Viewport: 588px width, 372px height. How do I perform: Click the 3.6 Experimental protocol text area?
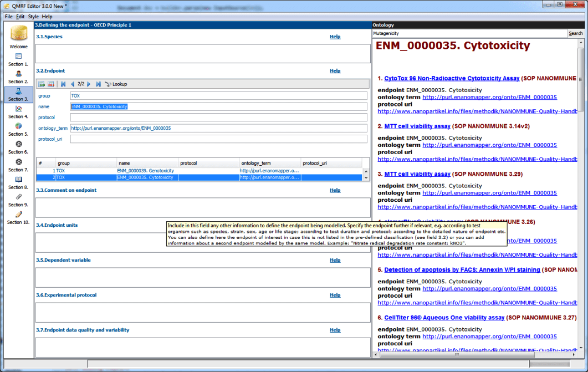203,312
